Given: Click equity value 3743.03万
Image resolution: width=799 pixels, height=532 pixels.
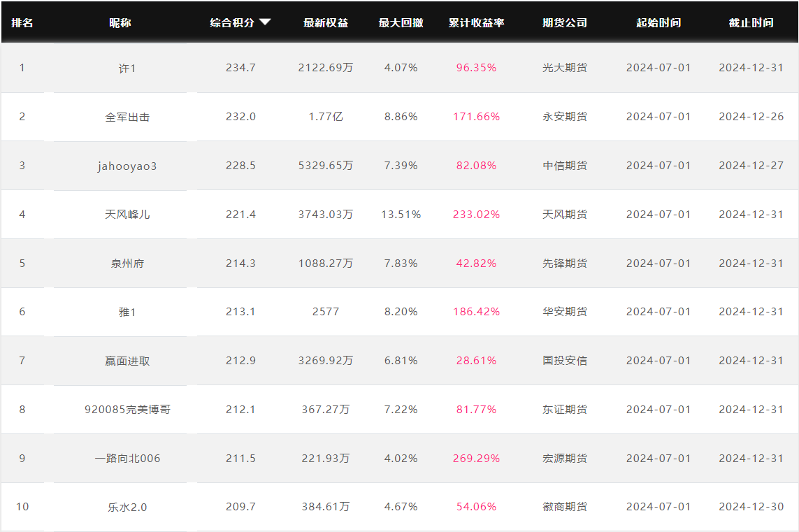Looking at the screenshot, I should (x=326, y=215).
